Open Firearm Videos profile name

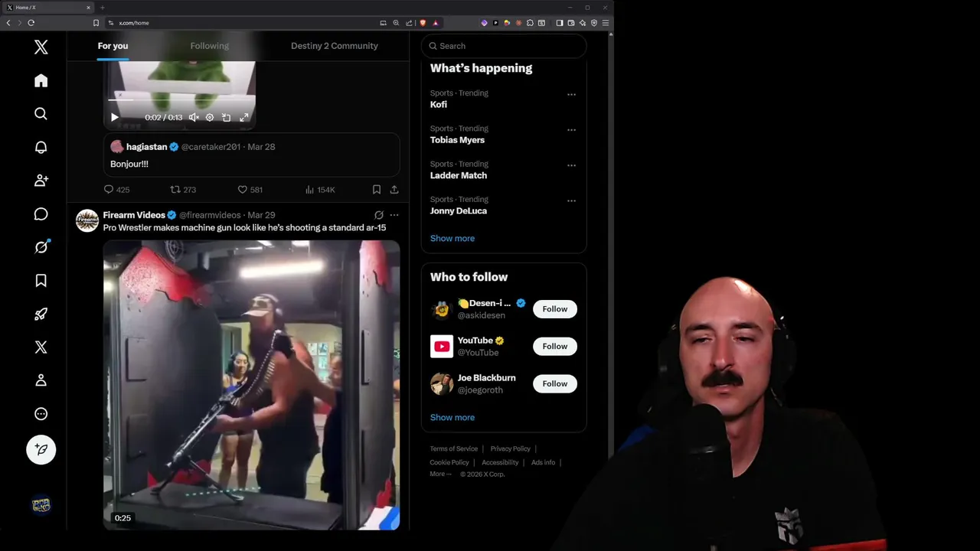click(134, 215)
